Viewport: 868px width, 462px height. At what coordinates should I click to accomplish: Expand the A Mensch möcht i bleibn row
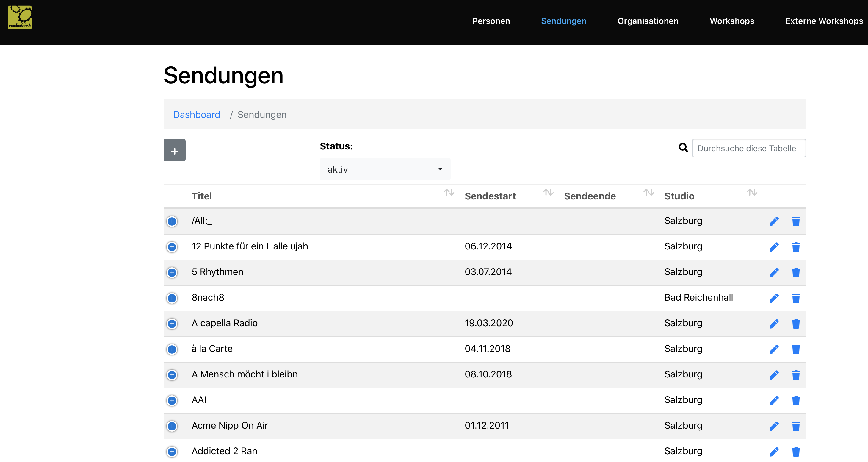tap(172, 375)
